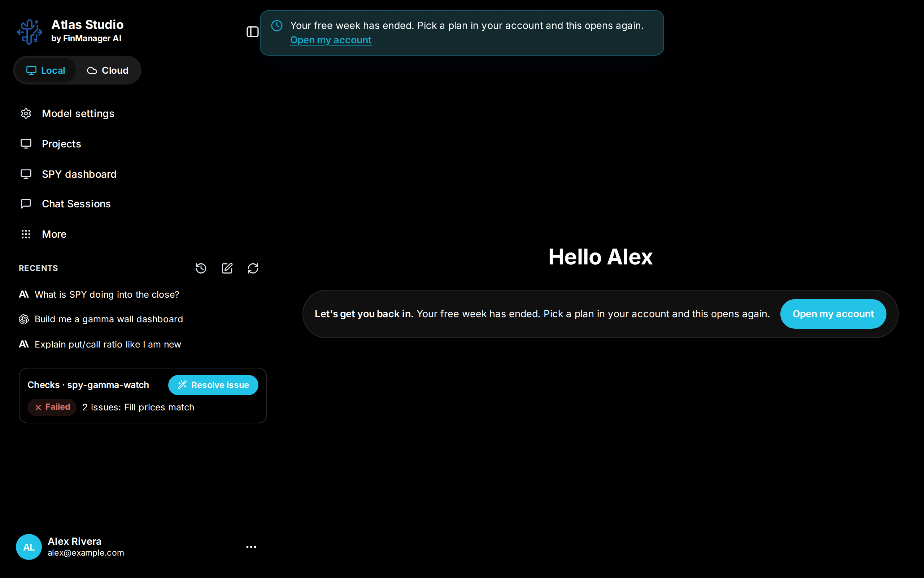Click Resolve issue for spy-gamma-watch

click(x=213, y=385)
